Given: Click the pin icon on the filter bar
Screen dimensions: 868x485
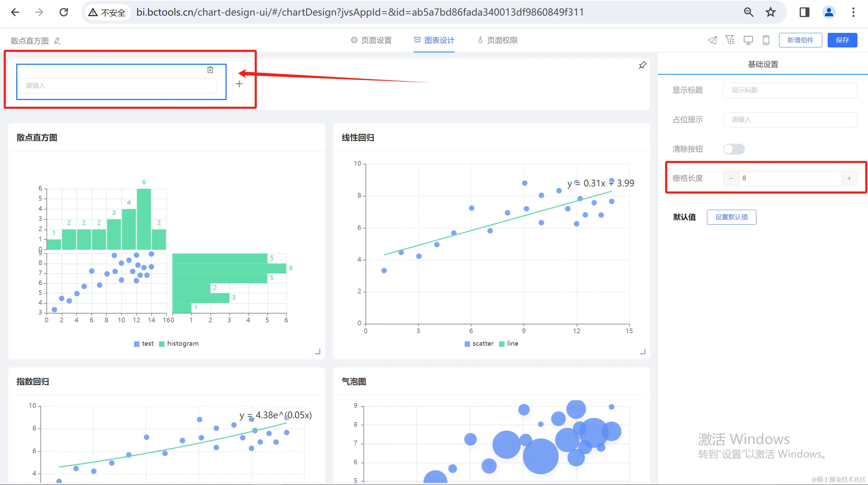Looking at the screenshot, I should tap(642, 65).
